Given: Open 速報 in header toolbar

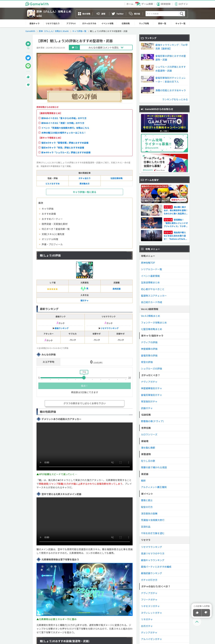Looking at the screenshot, I should 101,14.
